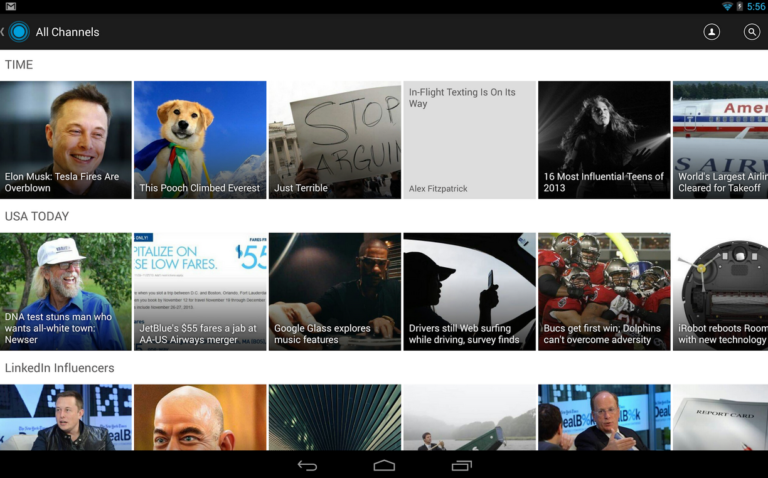The image size is (768, 478).
Task: Select the iRobot reboots Roomba article
Action: (720, 291)
